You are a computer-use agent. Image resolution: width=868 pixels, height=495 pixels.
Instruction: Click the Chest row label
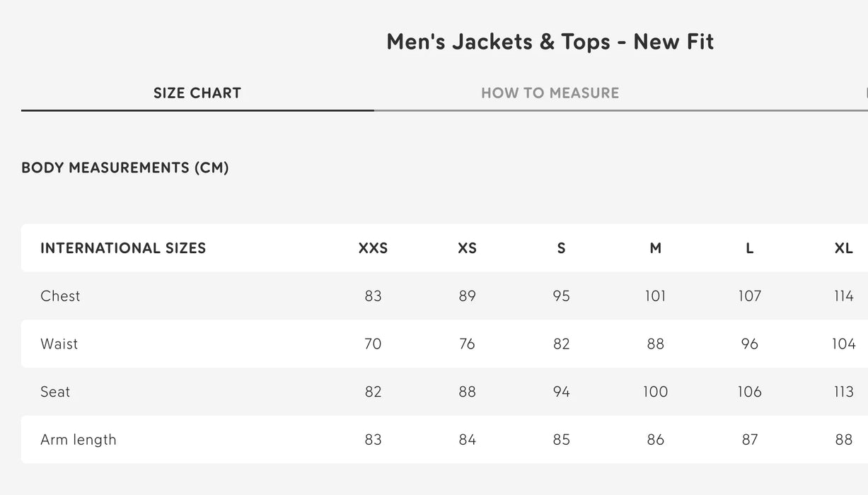(x=60, y=296)
